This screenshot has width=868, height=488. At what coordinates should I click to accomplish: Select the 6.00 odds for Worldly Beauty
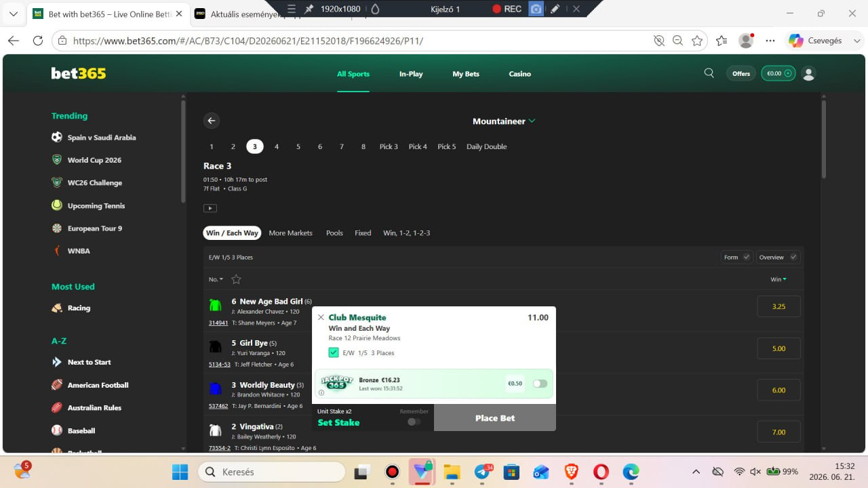tap(778, 390)
